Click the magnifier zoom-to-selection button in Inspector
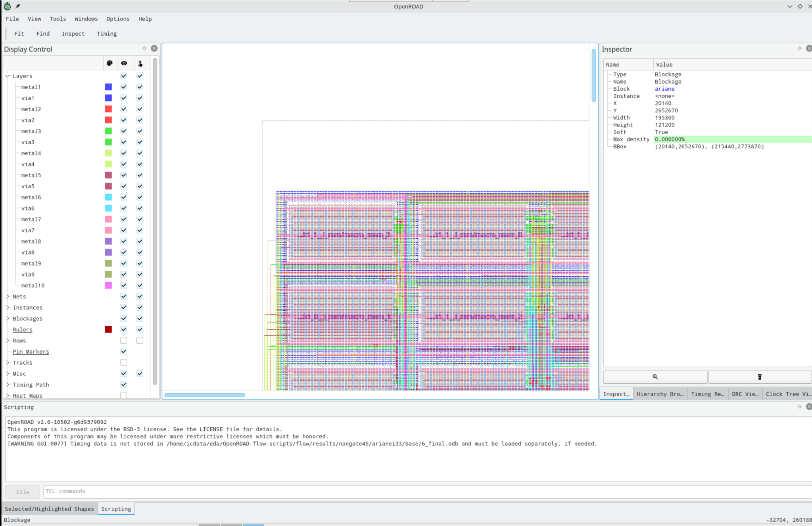 655,377
